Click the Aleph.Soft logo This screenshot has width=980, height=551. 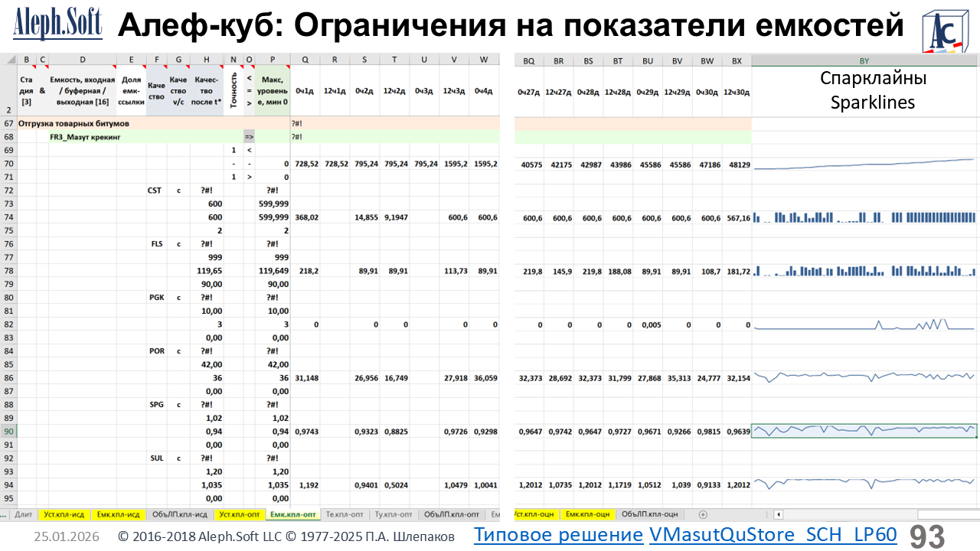57,26
